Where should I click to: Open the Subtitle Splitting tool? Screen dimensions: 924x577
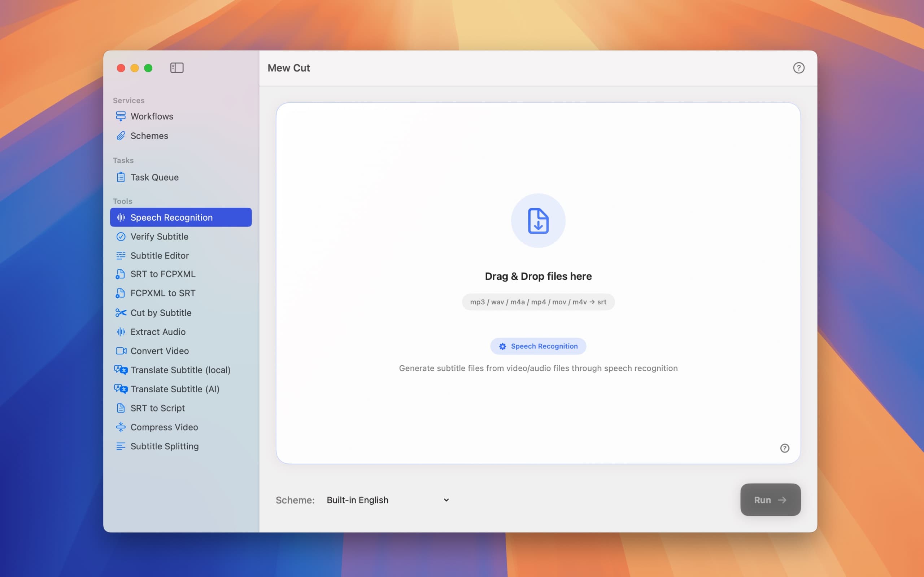[x=165, y=446]
